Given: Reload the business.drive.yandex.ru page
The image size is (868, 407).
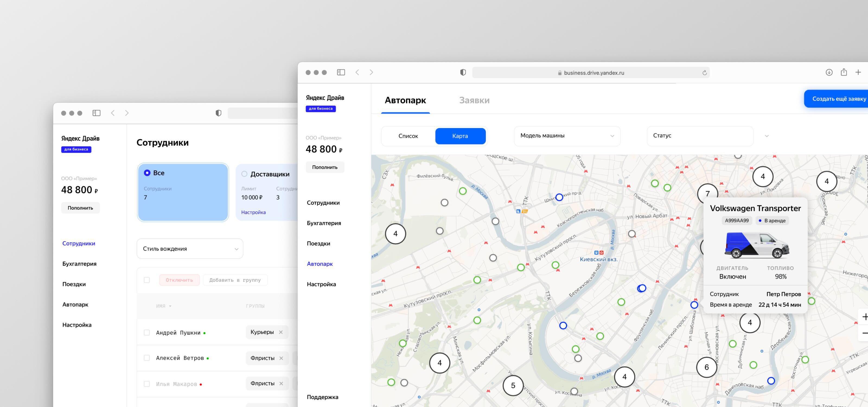Looking at the screenshot, I should pos(704,73).
